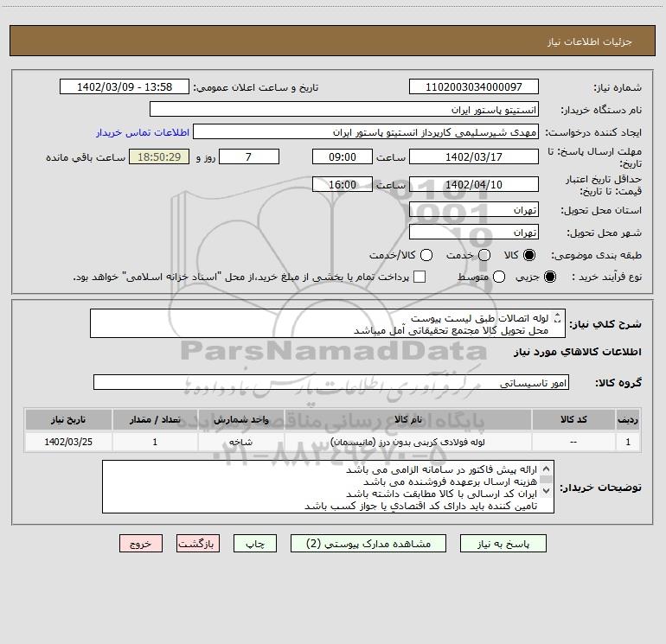Click the row number cell 1
Screen dimensions: 666x644
(x=628, y=442)
